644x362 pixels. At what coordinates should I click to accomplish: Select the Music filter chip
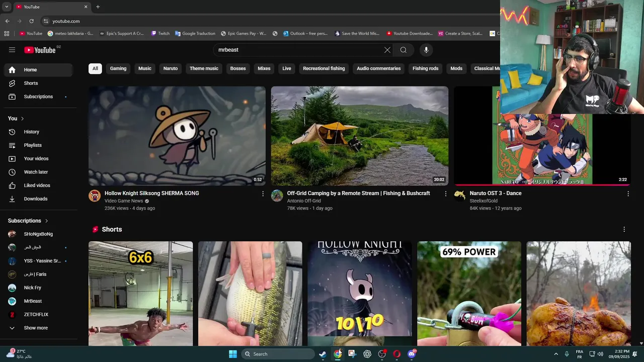click(x=145, y=68)
